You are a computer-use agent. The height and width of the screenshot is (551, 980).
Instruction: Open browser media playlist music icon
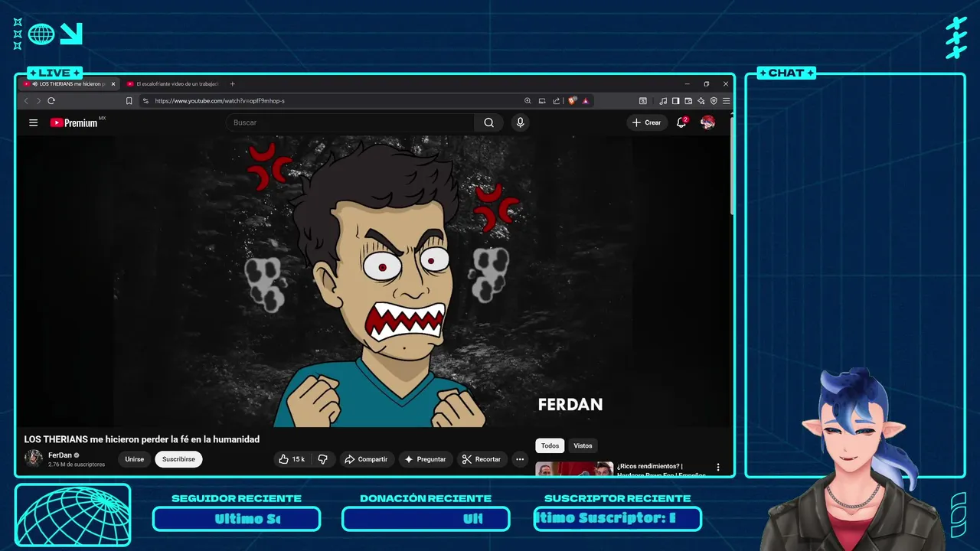click(663, 100)
